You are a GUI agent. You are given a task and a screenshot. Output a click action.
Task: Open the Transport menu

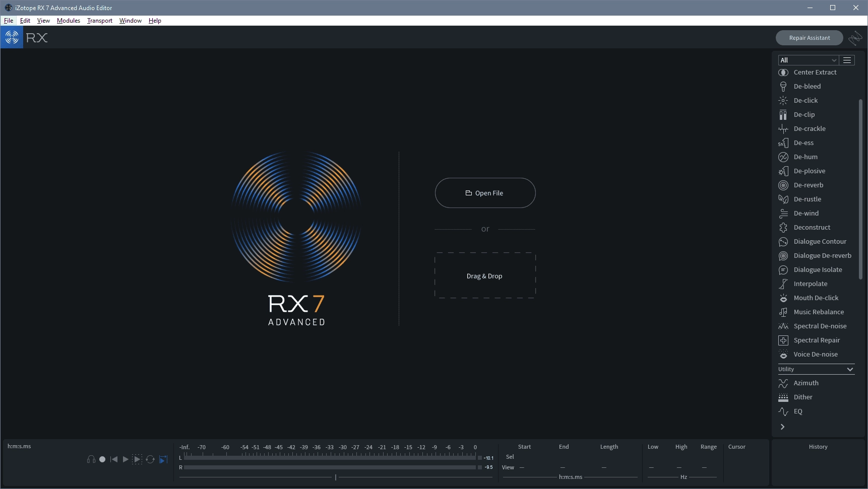coord(100,21)
